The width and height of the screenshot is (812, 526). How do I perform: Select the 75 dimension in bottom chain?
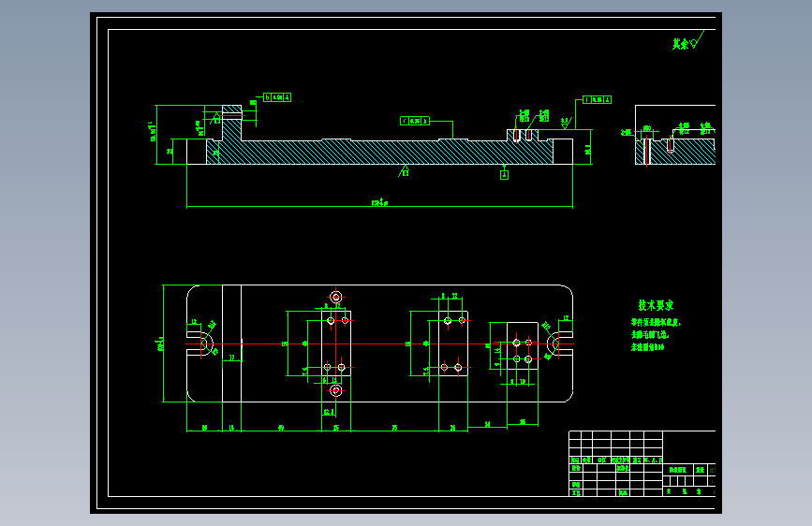[394, 428]
